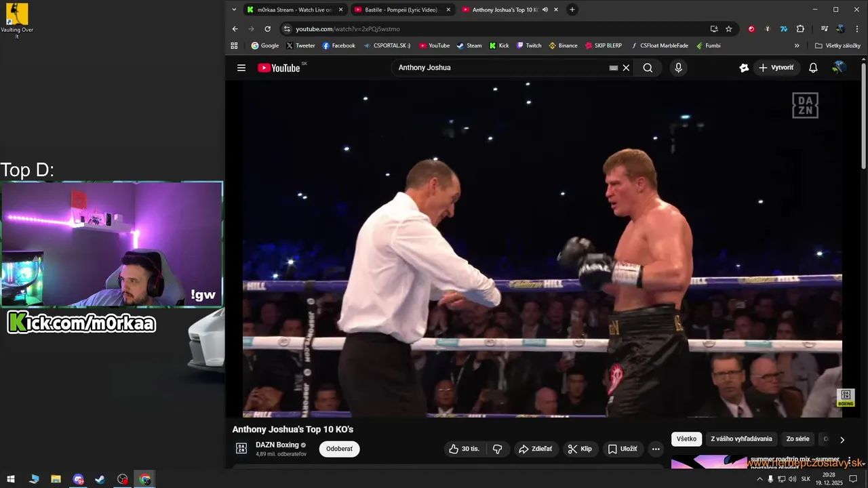868x488 pixels.
Task: Run the YouTube search magnifier button
Action: (x=648, y=68)
